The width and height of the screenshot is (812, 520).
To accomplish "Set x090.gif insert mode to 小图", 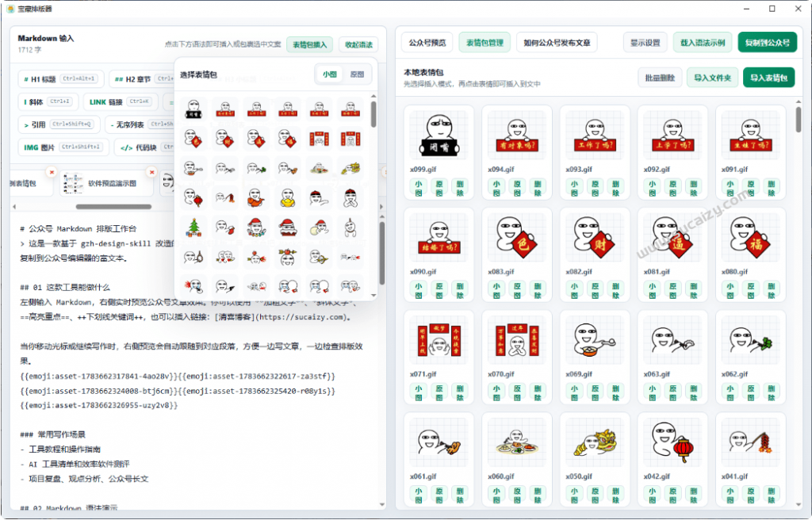I will (419, 291).
